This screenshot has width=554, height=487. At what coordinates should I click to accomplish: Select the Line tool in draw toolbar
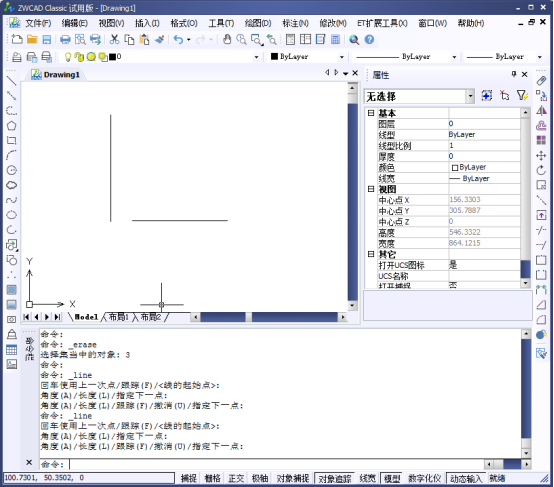pos(11,81)
